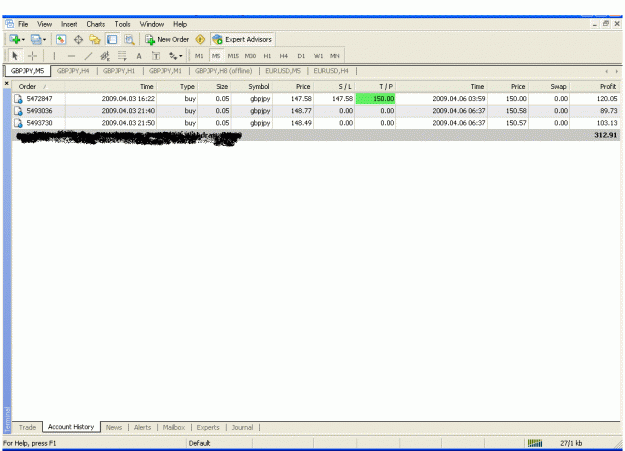Viewport: 625px width, 451px height.
Task: Switch to W1 timeframe
Action: [x=318, y=56]
